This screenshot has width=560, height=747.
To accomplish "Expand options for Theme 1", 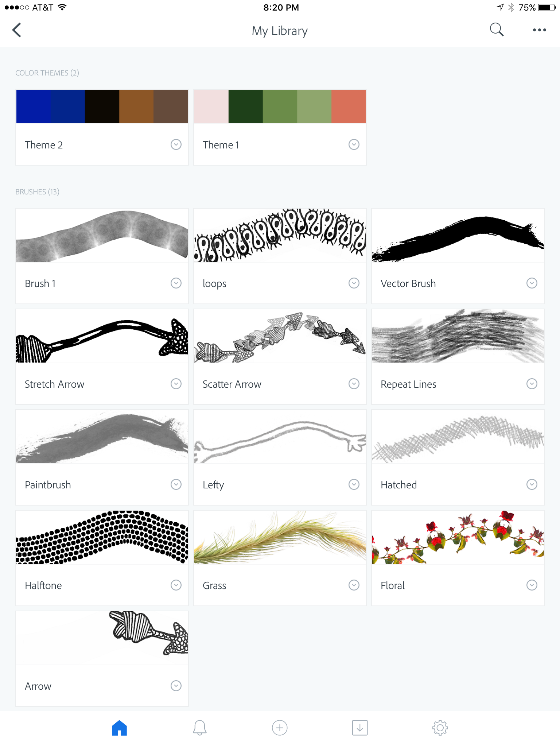I will tap(354, 144).
